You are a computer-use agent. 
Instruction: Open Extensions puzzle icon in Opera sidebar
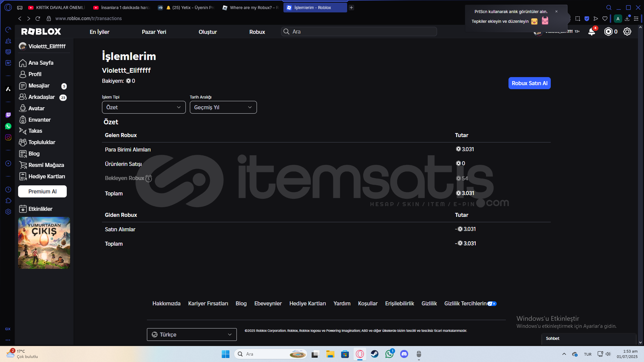coord(8,201)
